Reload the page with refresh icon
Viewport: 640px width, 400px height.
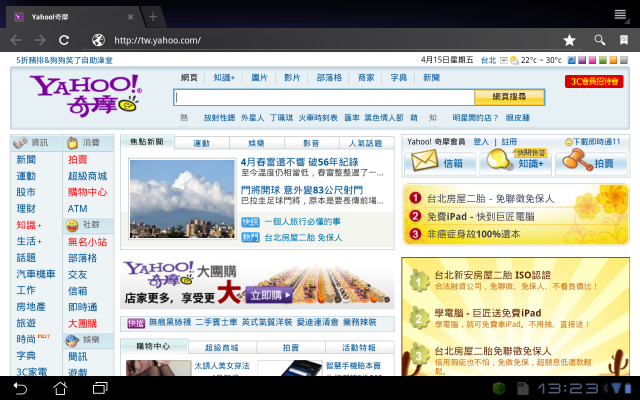[64, 40]
